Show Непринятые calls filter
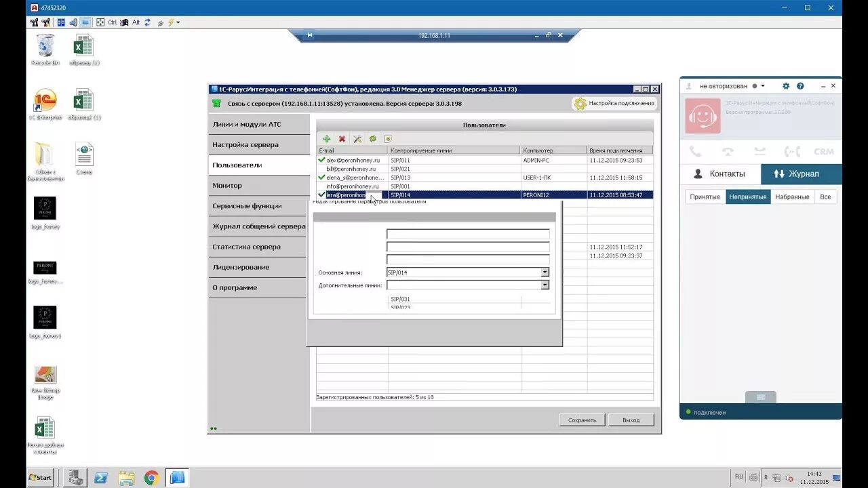The width and height of the screenshot is (868, 488). point(748,197)
